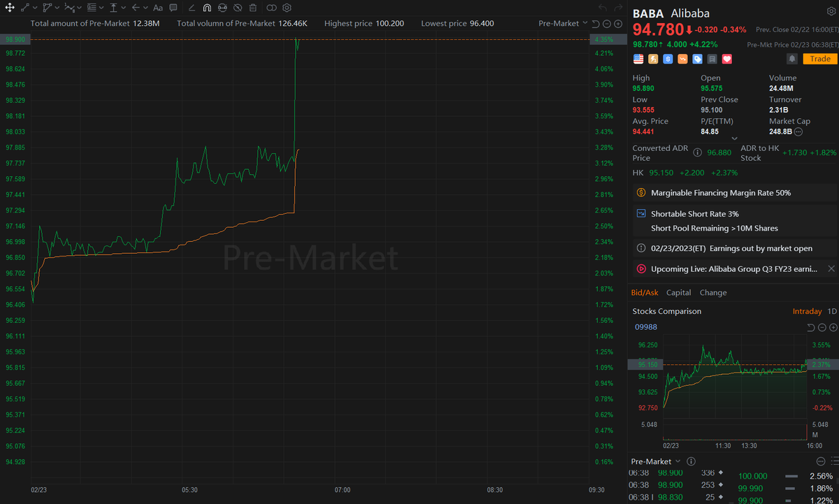Expand more quote details chevron below P/E
Image resolution: width=839 pixels, height=504 pixels.
click(733, 138)
